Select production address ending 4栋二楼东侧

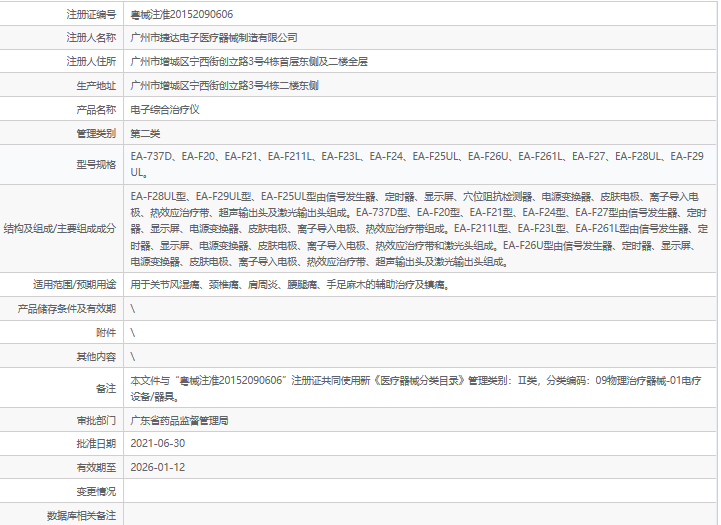[224, 86]
